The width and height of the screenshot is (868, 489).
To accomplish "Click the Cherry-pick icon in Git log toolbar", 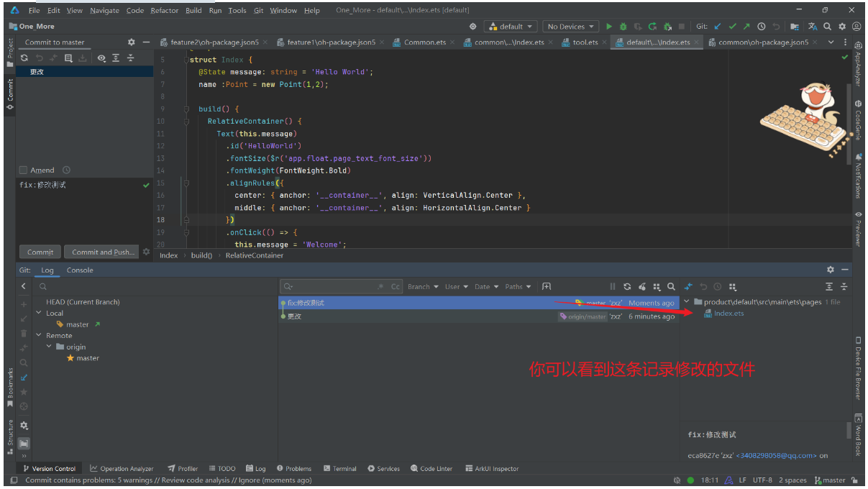I will (x=641, y=286).
